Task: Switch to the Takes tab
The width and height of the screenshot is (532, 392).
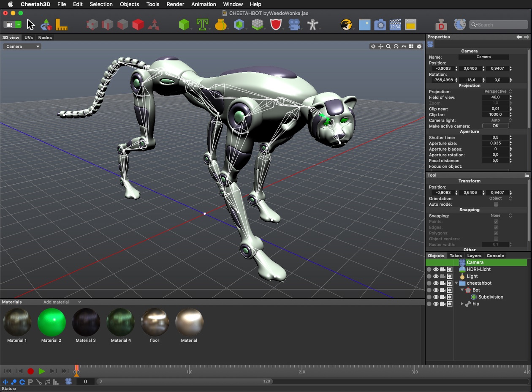Action: point(456,256)
